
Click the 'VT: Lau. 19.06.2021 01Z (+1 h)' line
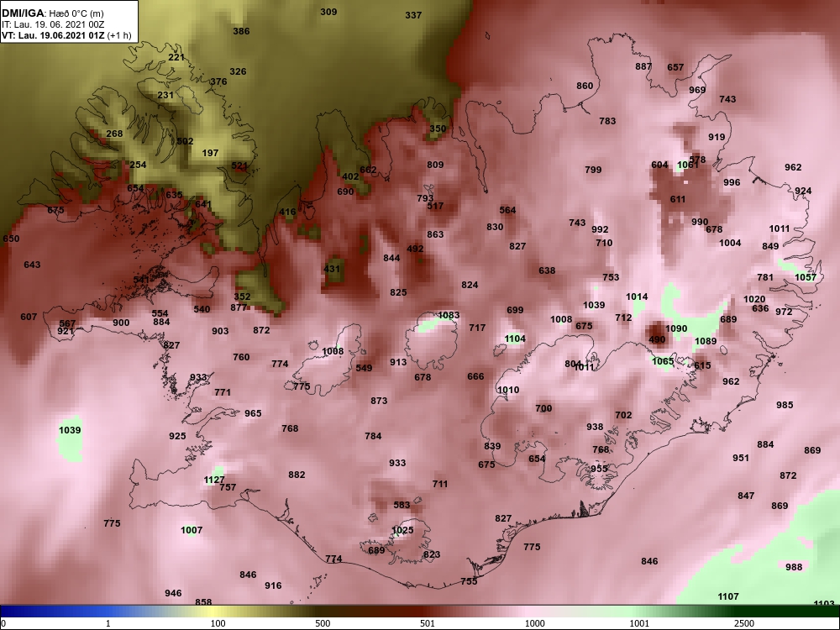(66, 35)
